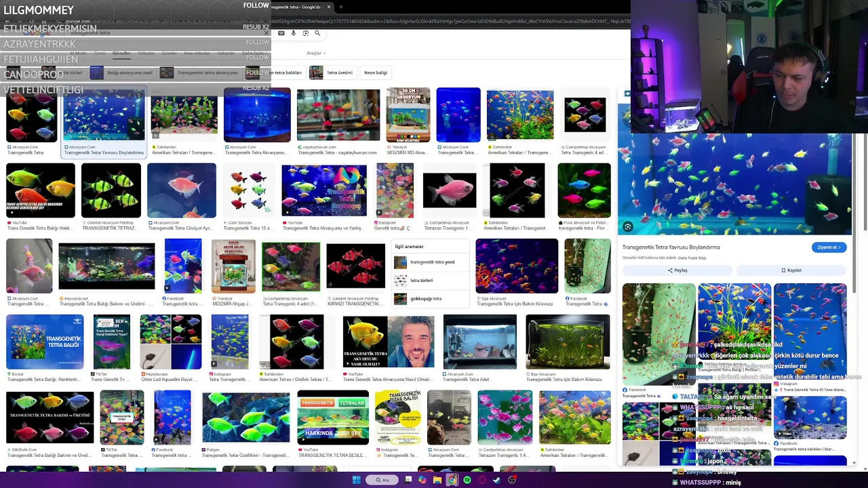Viewport: 868px width, 488px height.
Task: Open related search 'gökkuşağı tetra'
Action: click(x=431, y=299)
